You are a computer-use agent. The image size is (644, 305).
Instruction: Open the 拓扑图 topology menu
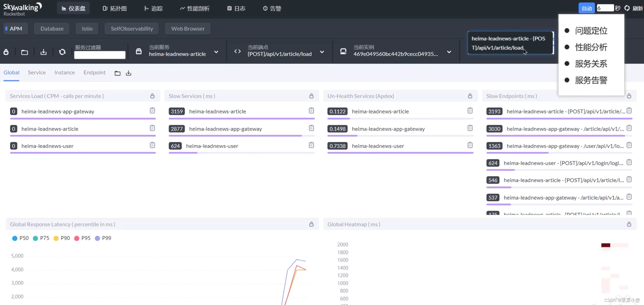tap(115, 8)
